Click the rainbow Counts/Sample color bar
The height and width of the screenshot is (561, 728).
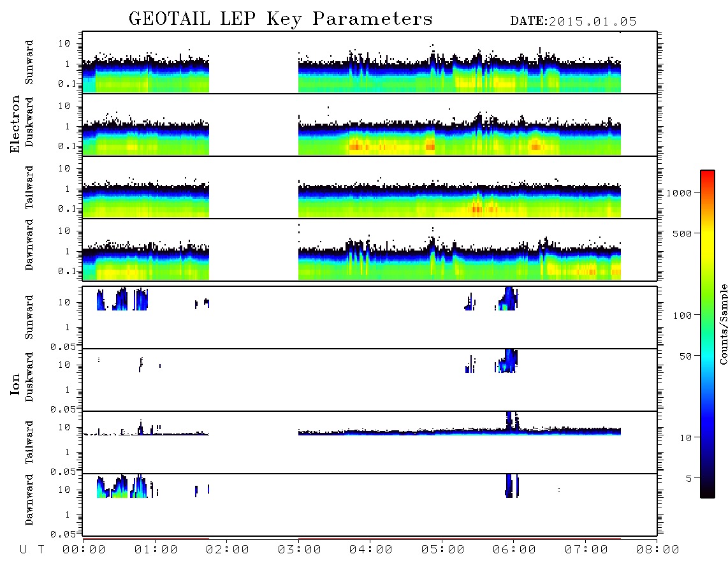click(x=707, y=334)
